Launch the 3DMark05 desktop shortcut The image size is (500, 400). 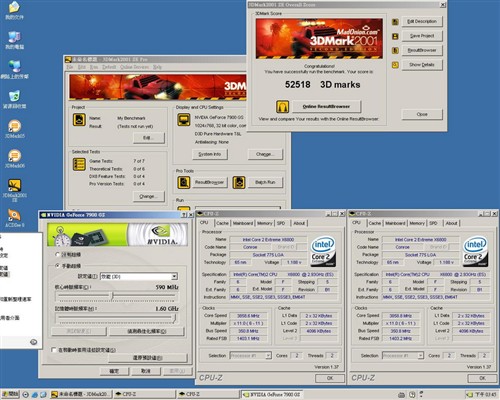14,129
